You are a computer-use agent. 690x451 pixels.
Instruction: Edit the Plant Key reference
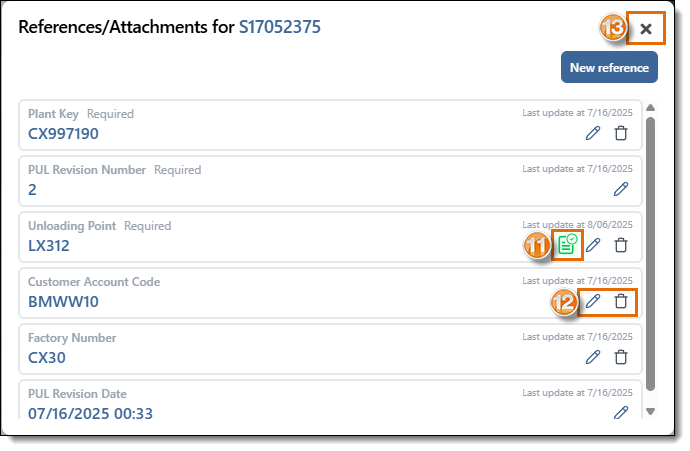pyautogui.click(x=593, y=132)
